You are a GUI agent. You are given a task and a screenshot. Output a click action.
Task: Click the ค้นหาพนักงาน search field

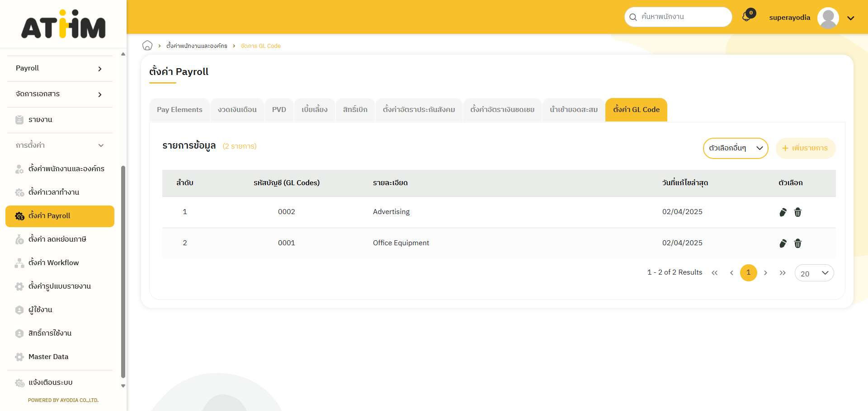[678, 17]
